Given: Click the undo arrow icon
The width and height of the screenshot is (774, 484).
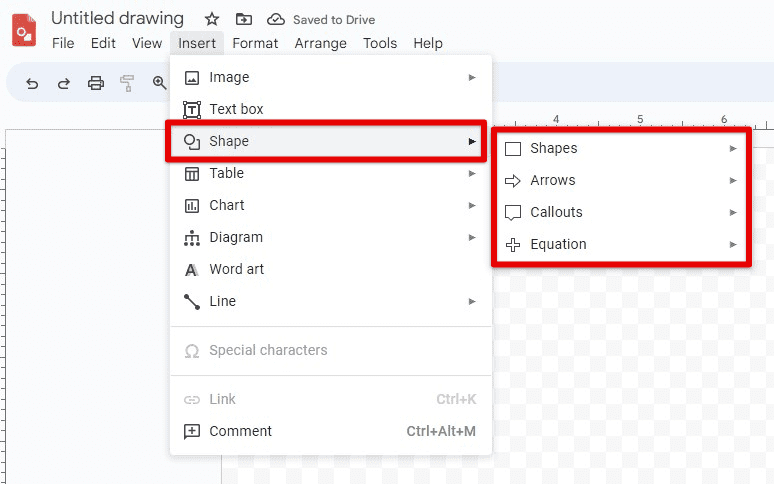Looking at the screenshot, I should (32, 83).
